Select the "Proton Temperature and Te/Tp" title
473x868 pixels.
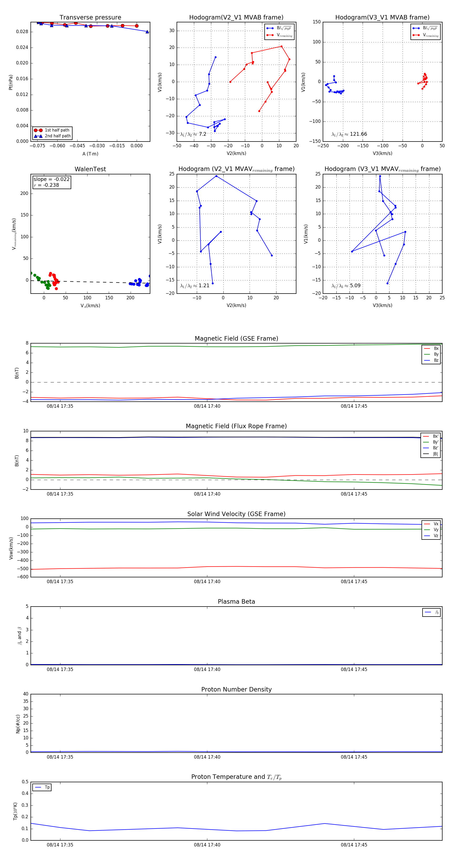(x=236, y=777)
